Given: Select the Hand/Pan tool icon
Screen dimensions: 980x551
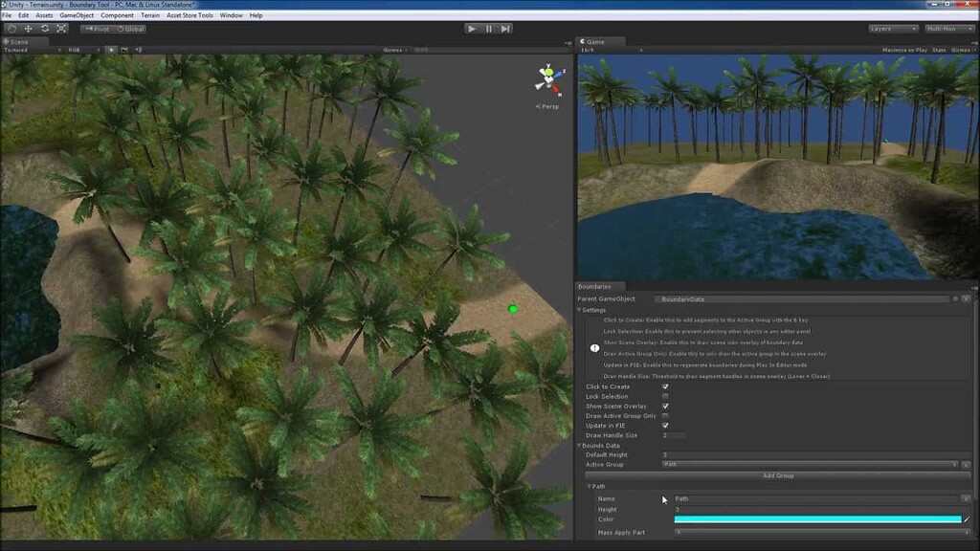Looking at the screenshot, I should click(x=11, y=28).
